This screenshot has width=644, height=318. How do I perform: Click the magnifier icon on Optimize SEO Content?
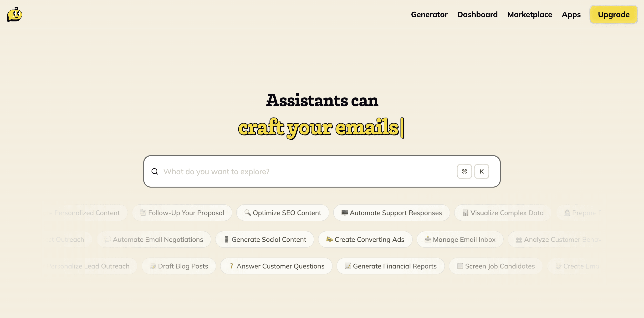[247, 213]
